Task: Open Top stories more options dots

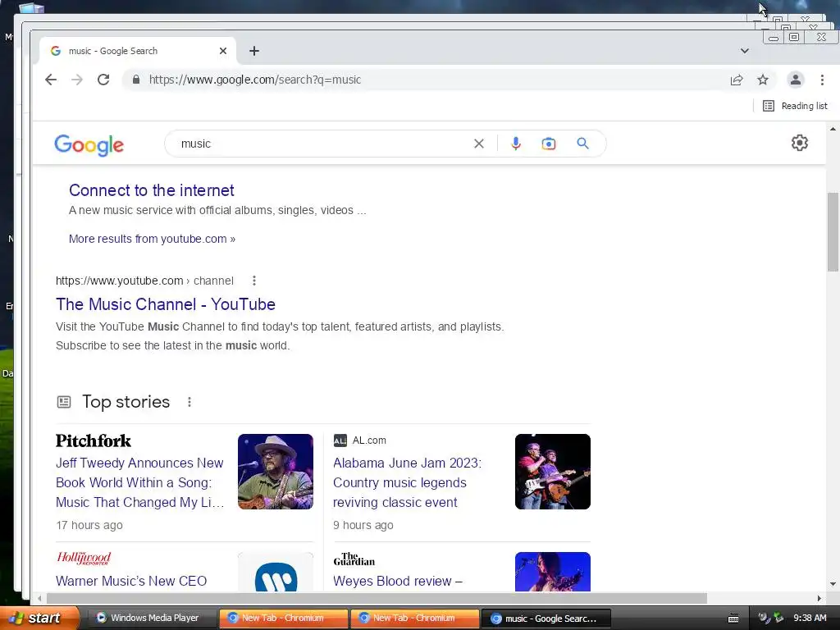Action: point(189,402)
